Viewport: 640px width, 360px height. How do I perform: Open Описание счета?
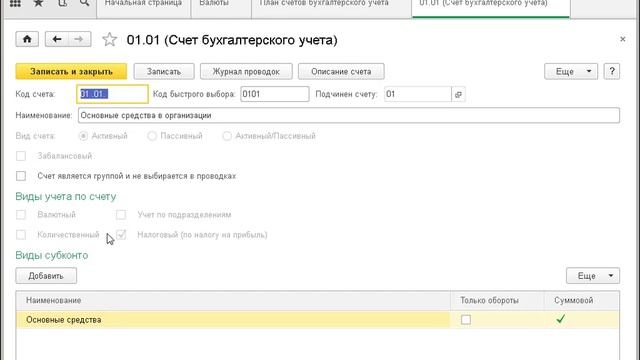tap(341, 71)
